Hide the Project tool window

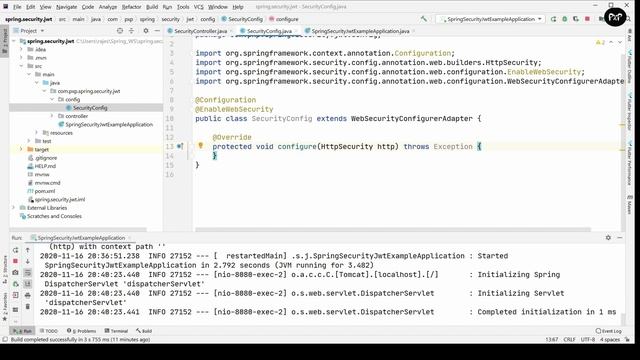(157, 31)
